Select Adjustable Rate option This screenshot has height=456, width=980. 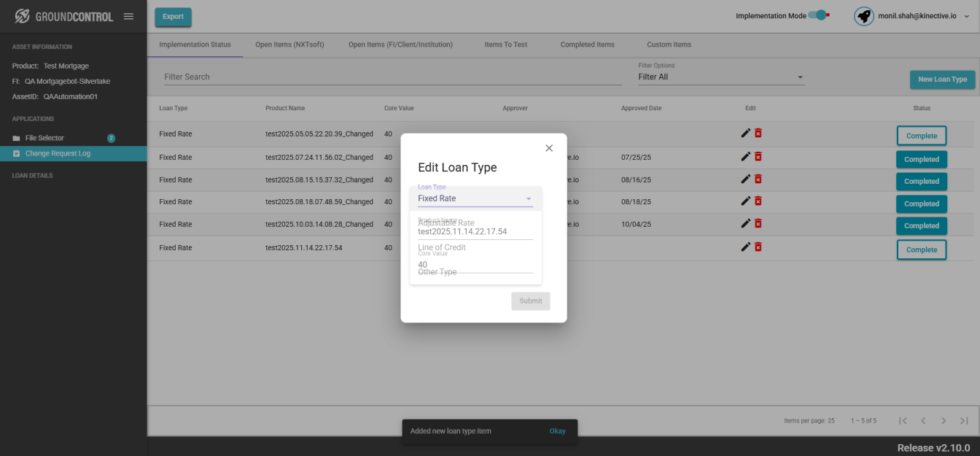[x=475, y=223]
